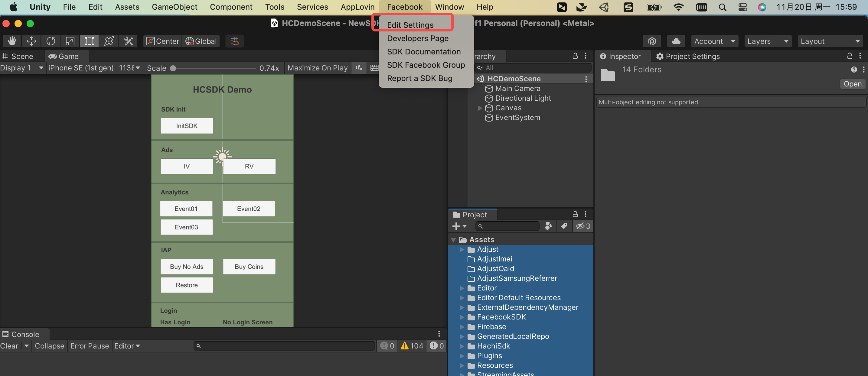This screenshot has width=868, height=376.
Task: Open HCDemoScene options kebab menu
Action: (x=586, y=79)
